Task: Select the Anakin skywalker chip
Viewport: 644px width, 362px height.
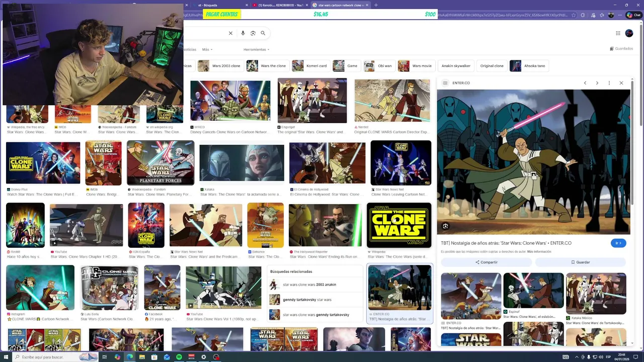Action: coord(456,66)
